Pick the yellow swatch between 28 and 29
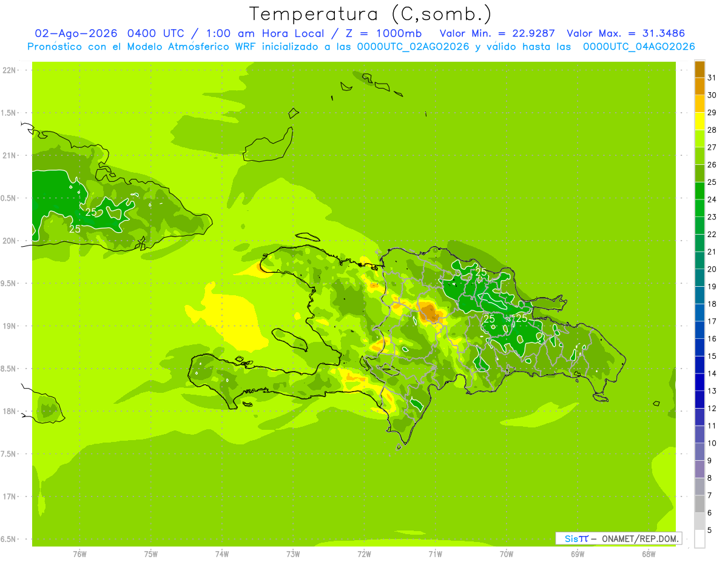This screenshot has width=728, height=562. (x=699, y=121)
